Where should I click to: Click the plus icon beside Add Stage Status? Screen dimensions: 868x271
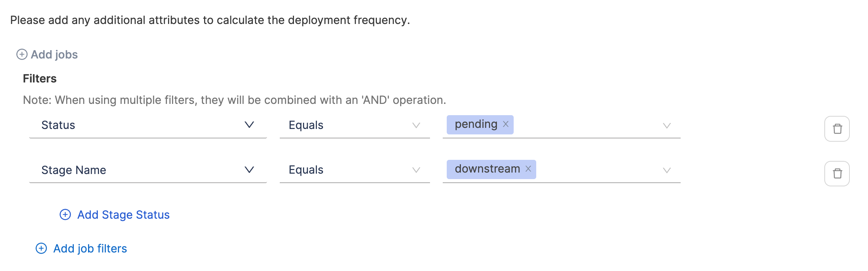point(65,215)
